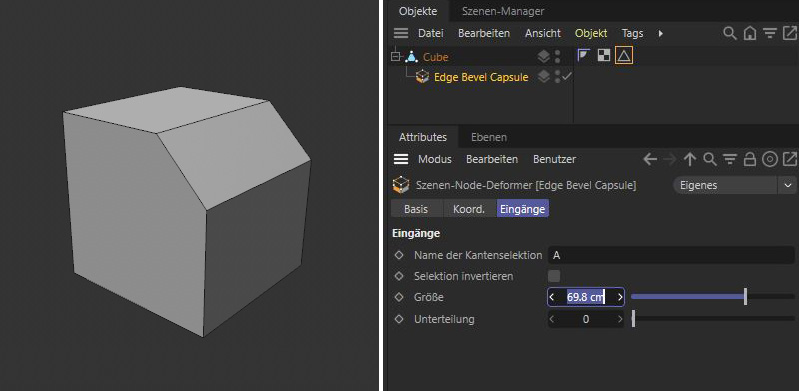The image size is (799, 391).
Task: Click the Phong tag on Cube
Action: tap(583, 55)
